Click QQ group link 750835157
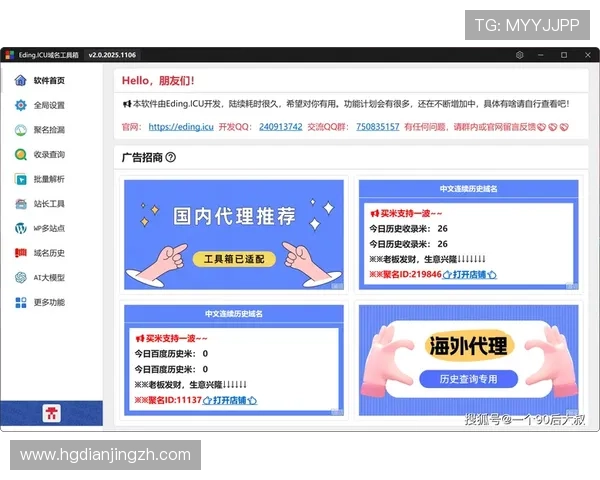Viewport: 600px width, 480px height. click(x=378, y=127)
